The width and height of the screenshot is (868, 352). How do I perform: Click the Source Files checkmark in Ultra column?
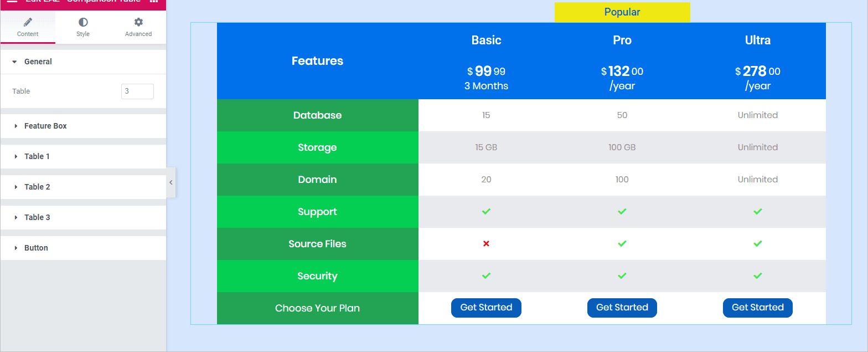coord(758,244)
